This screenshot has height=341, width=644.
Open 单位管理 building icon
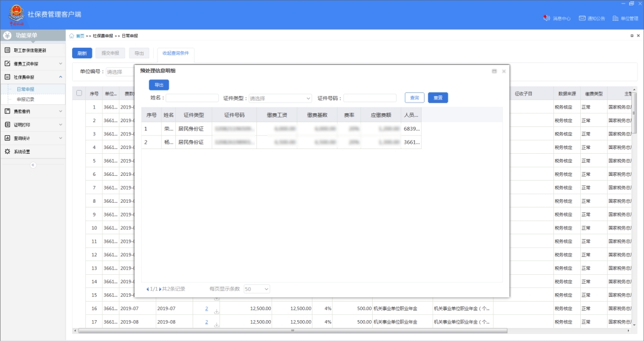(x=615, y=18)
